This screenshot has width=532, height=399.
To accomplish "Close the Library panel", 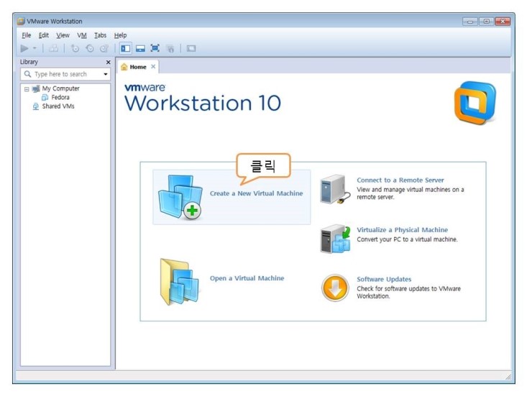I will (x=108, y=63).
